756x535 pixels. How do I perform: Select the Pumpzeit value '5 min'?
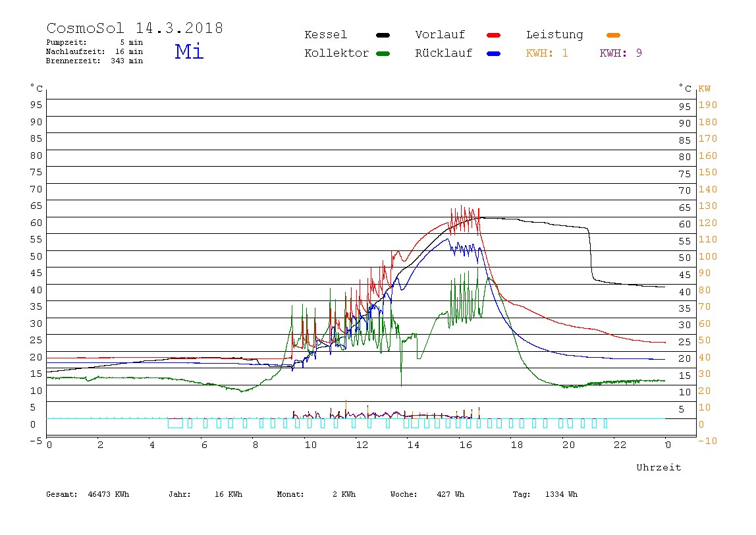tap(132, 42)
